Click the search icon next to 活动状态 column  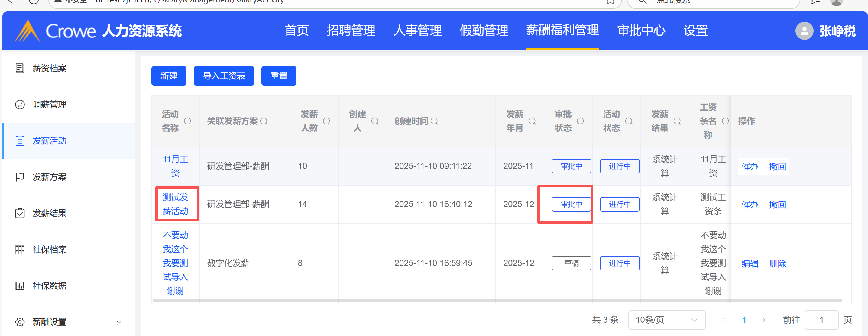coord(629,121)
